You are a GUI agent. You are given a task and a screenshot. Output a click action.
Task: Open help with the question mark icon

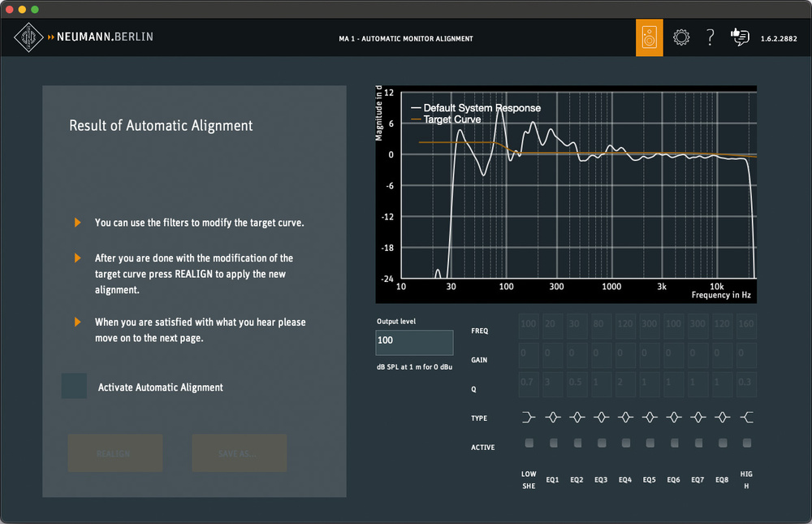710,37
